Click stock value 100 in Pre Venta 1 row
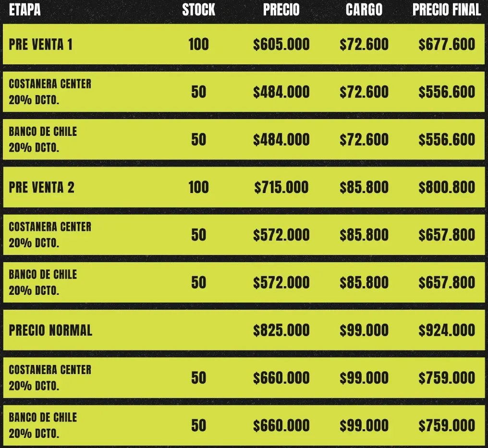This screenshot has width=488, height=448. click(x=198, y=45)
